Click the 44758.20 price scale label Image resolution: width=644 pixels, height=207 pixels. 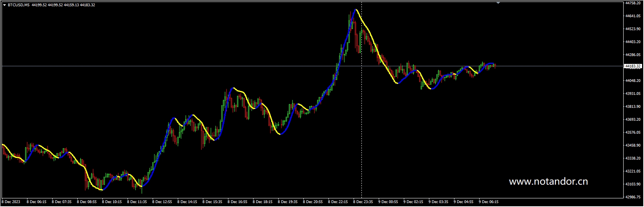633,3
